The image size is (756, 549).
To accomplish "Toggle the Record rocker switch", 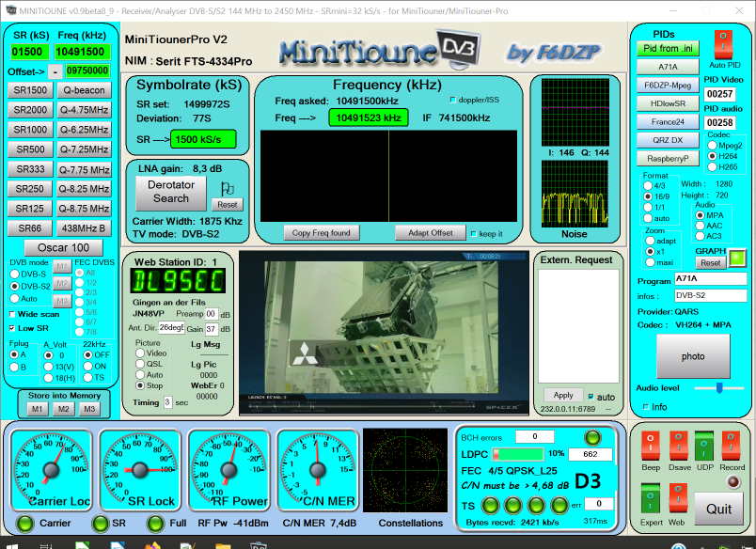I will click(x=731, y=447).
